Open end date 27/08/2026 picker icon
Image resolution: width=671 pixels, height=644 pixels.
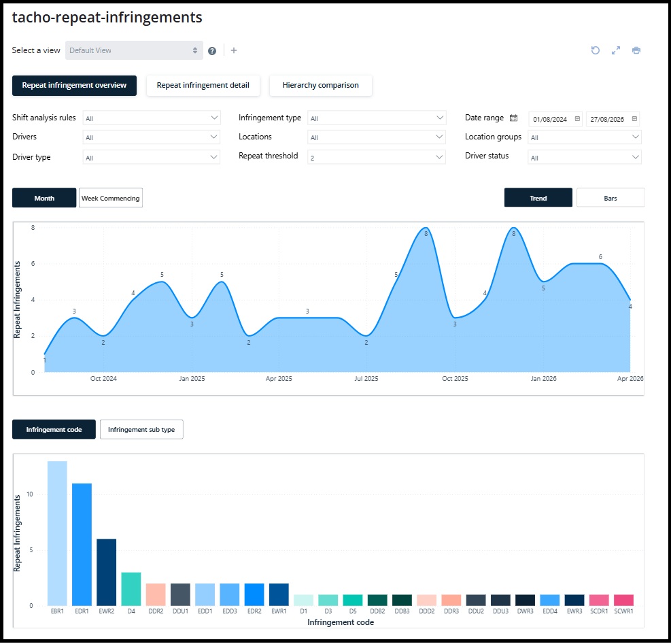[634, 118]
